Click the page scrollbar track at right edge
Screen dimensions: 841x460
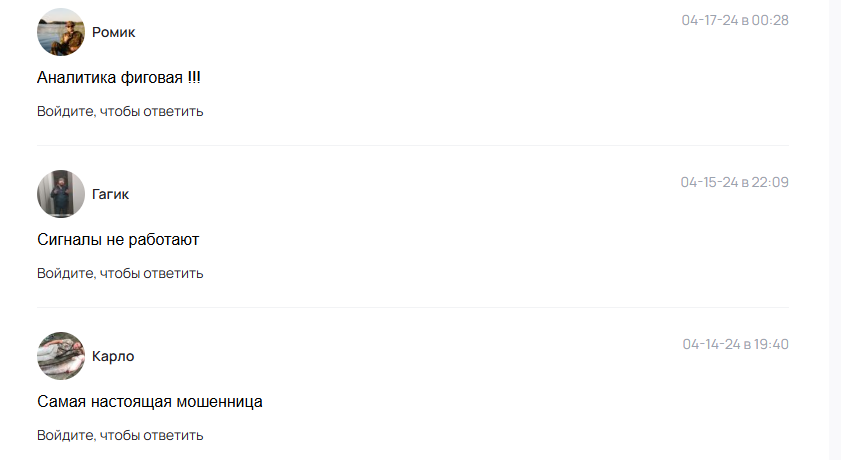tap(835, 230)
